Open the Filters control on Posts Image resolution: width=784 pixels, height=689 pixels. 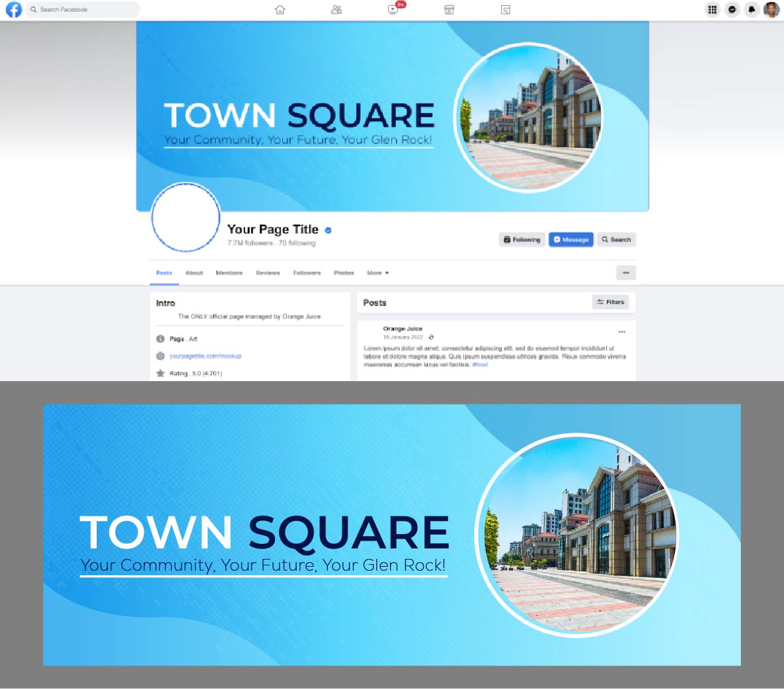(x=610, y=302)
